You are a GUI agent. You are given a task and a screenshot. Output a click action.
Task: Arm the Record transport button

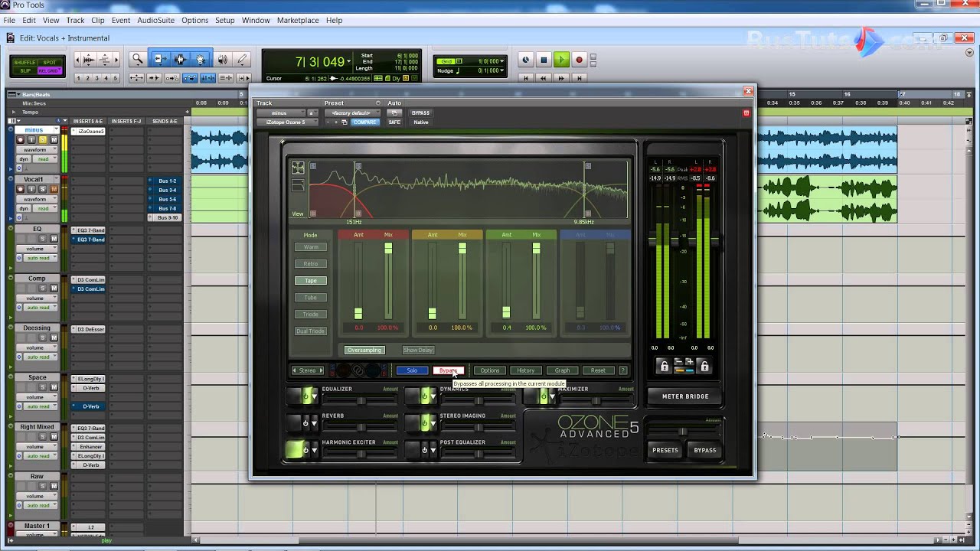click(x=579, y=60)
